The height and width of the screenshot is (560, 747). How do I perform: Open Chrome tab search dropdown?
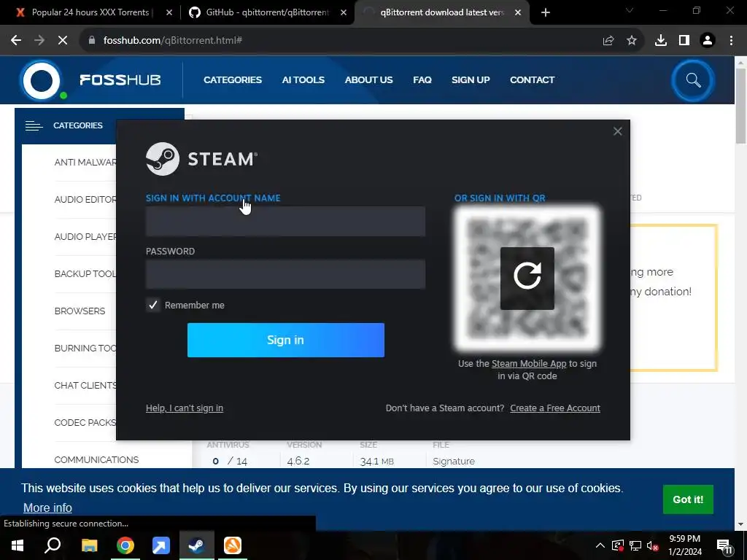630,10
